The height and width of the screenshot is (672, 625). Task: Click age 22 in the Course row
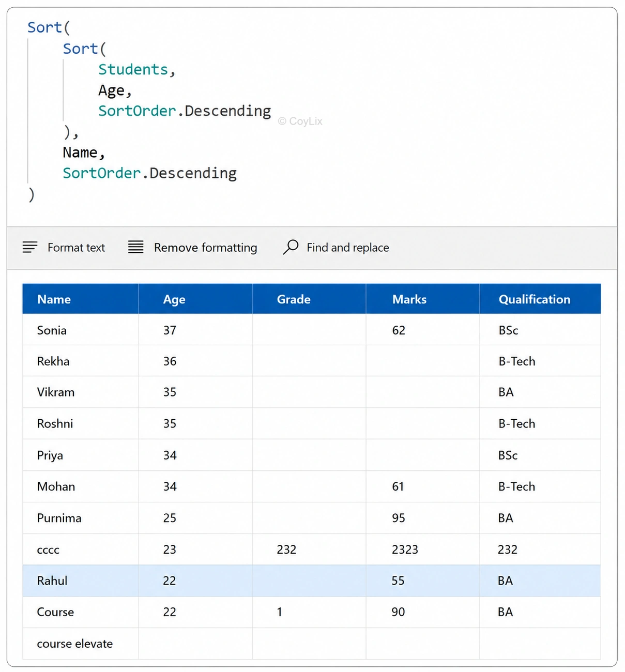pos(170,612)
